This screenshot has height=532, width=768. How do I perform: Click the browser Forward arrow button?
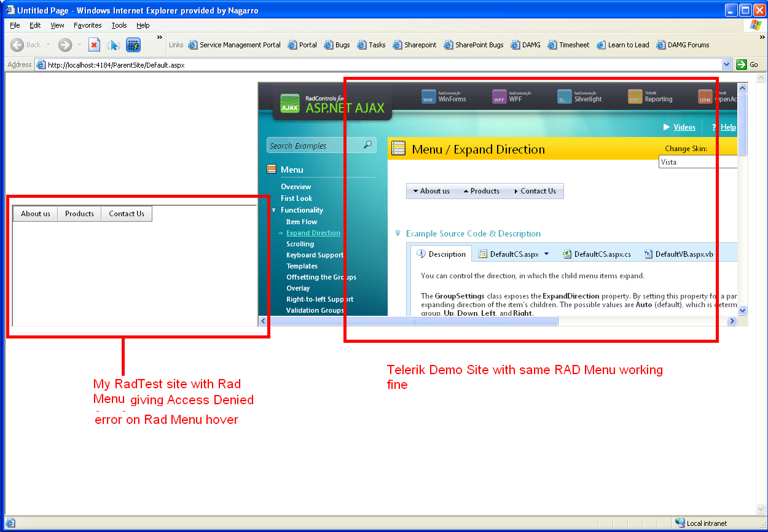coord(65,45)
